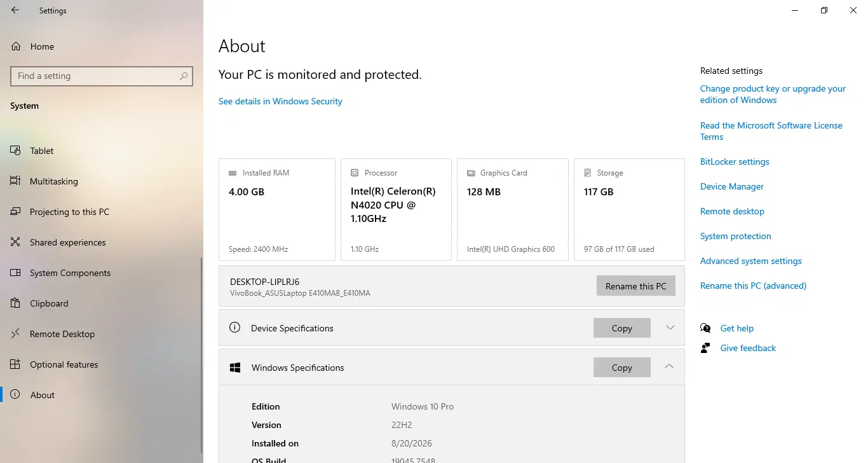This screenshot has height=463, width=868.
Task: Copy the Device Specifications
Action: click(x=621, y=328)
